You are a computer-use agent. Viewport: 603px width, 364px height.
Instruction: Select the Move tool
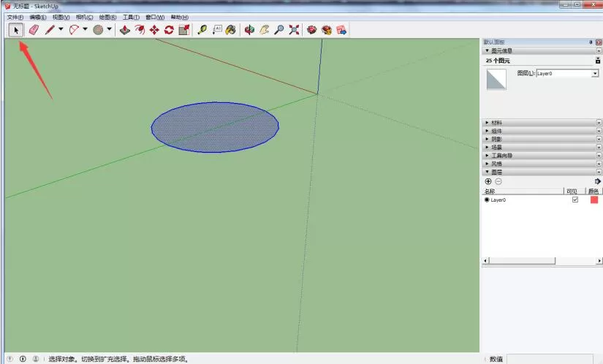pos(154,30)
